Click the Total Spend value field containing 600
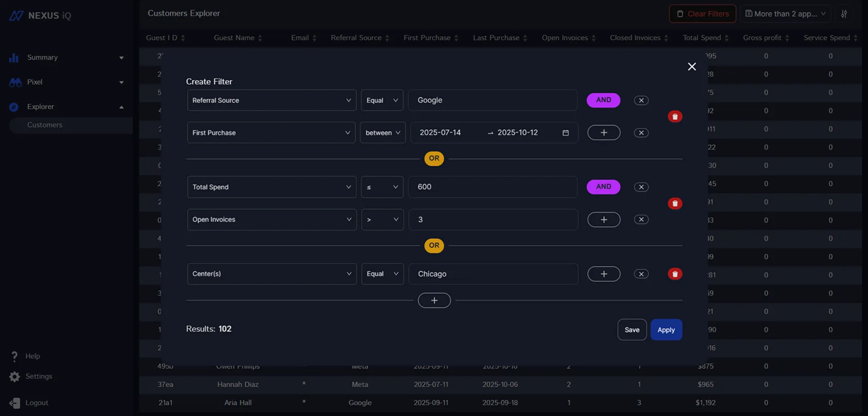Screen dimensions: 868x416 tap(492, 187)
